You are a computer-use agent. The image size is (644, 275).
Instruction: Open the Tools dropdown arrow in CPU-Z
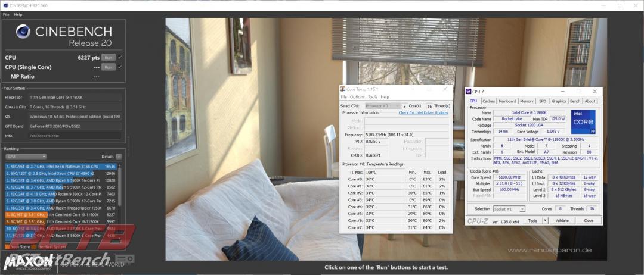click(546, 220)
